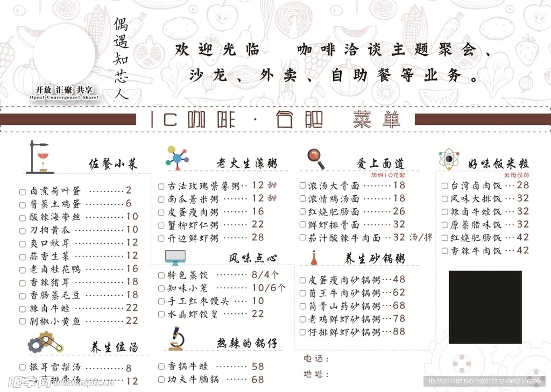Click the 风味大排饭 menu item
This screenshot has height=392, width=551.
point(476,199)
